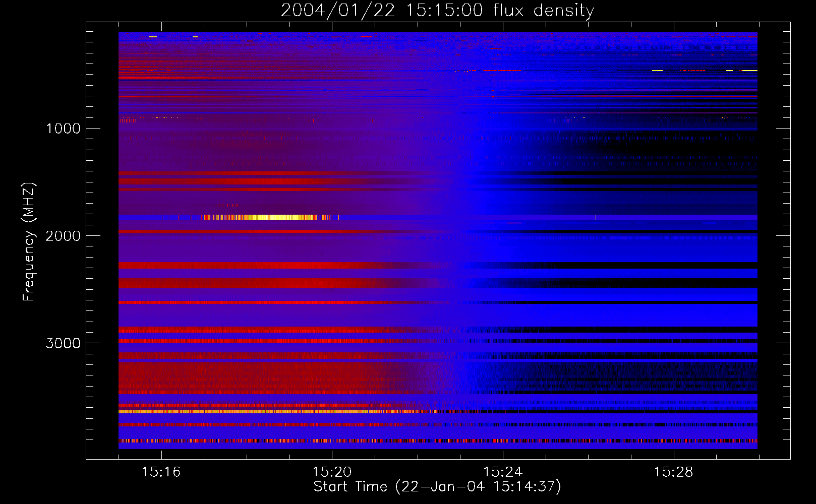The height and width of the screenshot is (504, 816).
Task: Click the 15:16 time tick label
Action: [x=161, y=472]
